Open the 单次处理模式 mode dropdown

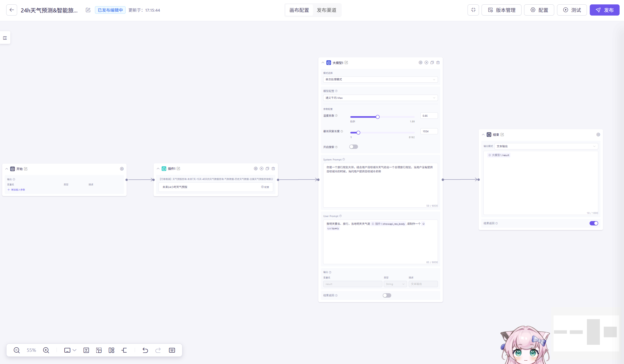[380, 79]
